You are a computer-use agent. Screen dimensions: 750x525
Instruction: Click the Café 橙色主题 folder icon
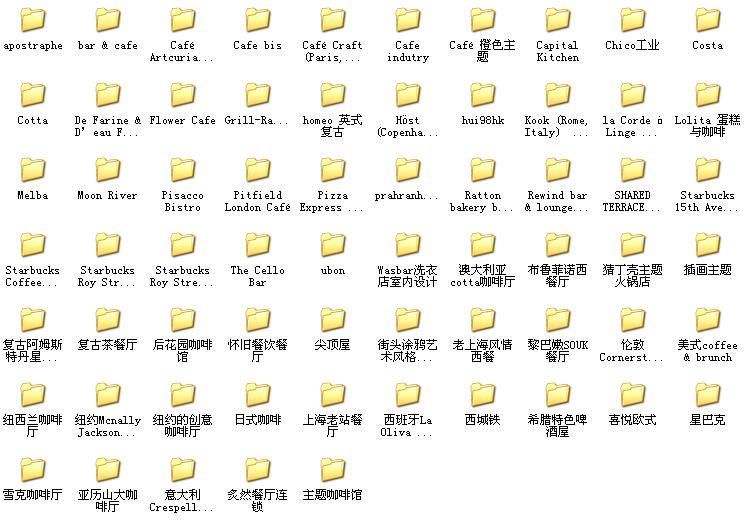tap(483, 20)
